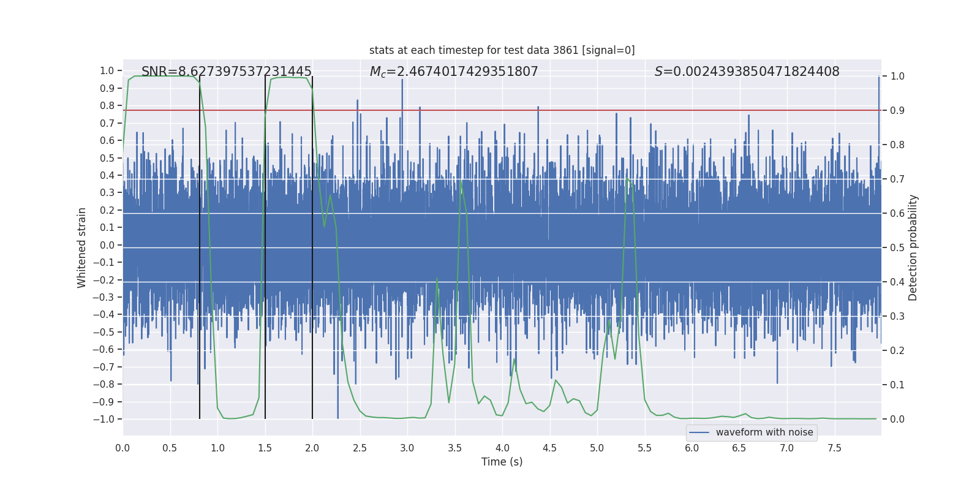
Task: Click Whitened strain tick label 1.0
Action: tap(107, 71)
